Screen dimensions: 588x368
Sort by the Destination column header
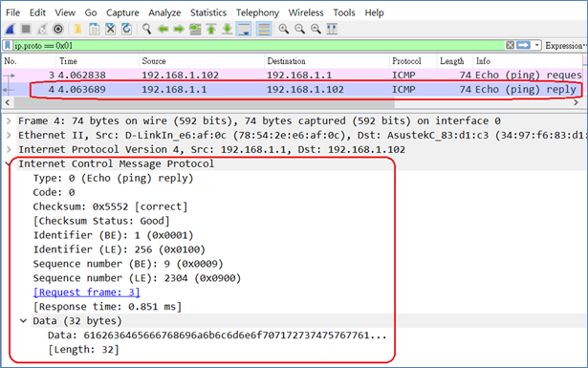pyautogui.click(x=327, y=61)
